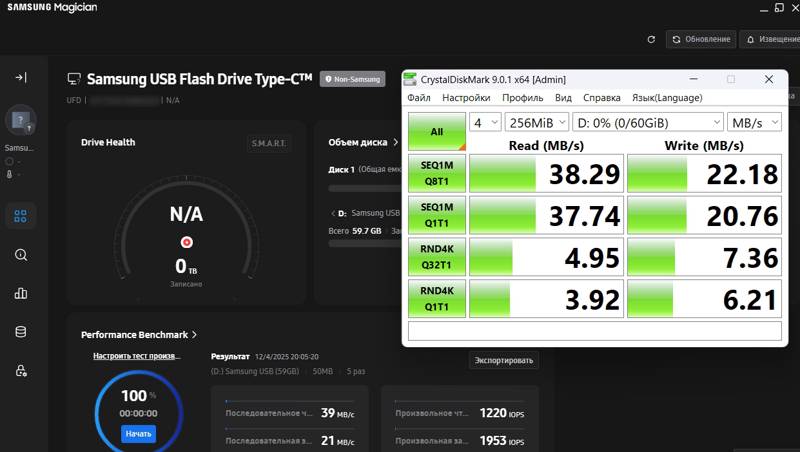
Task: Open the Профиль menu in CrystalDiskMark
Action: 522,98
